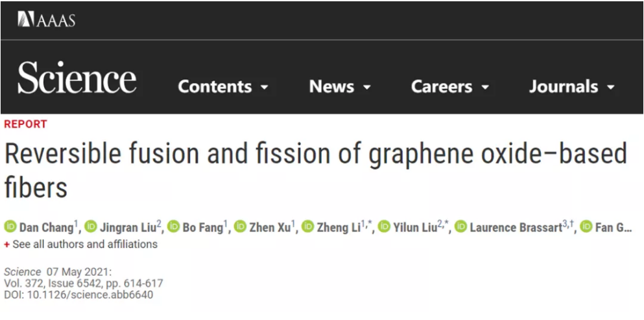Expand the Journals dropdown menu
This screenshot has width=644, height=320.
[x=571, y=86]
